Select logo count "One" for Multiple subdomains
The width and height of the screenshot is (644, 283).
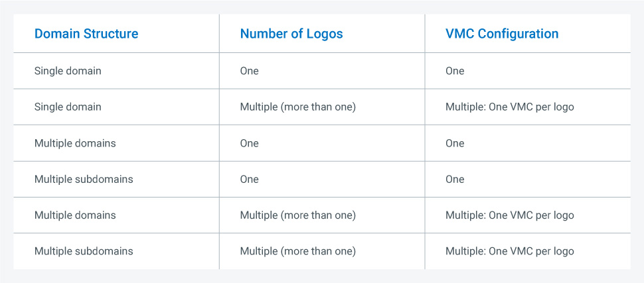(x=250, y=179)
